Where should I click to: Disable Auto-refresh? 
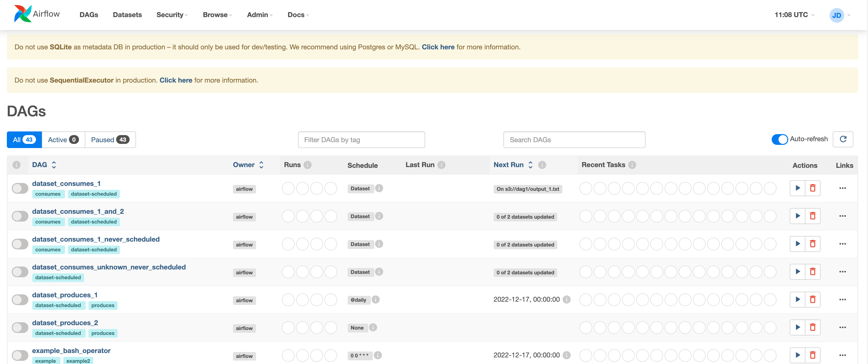[x=779, y=139]
